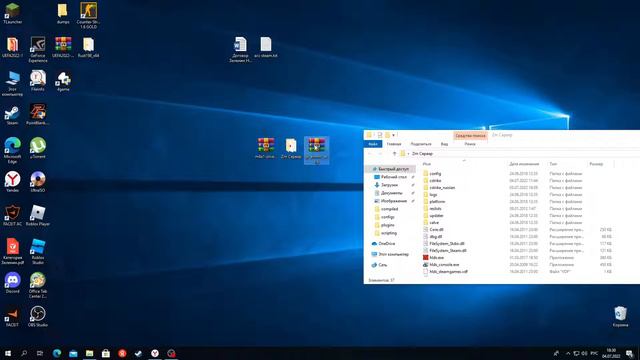Open the uTorrent desktop shortcut

coord(38,148)
